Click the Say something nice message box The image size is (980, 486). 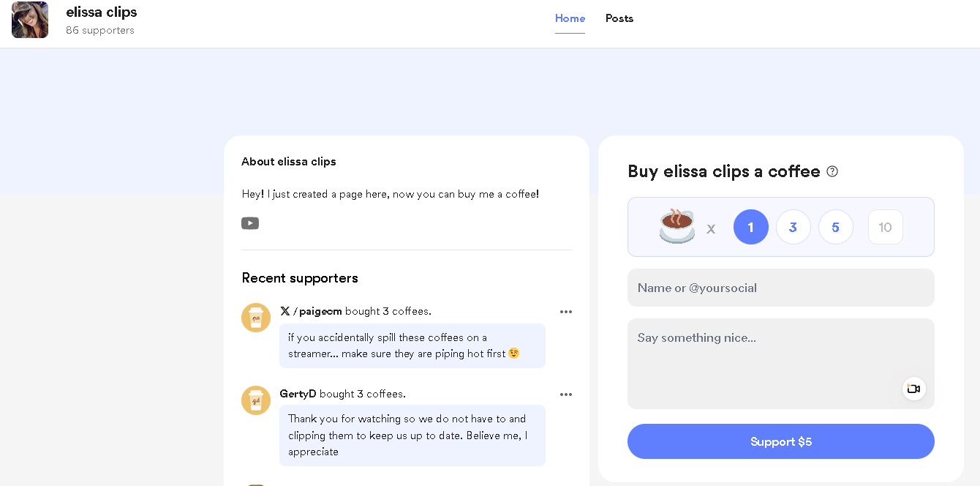click(781, 364)
